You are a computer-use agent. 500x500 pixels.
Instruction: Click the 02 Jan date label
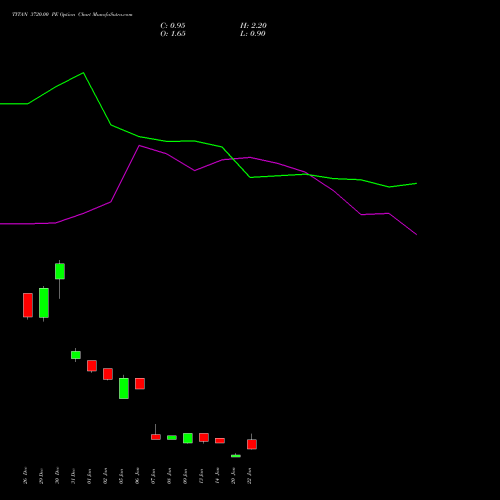tap(105, 475)
